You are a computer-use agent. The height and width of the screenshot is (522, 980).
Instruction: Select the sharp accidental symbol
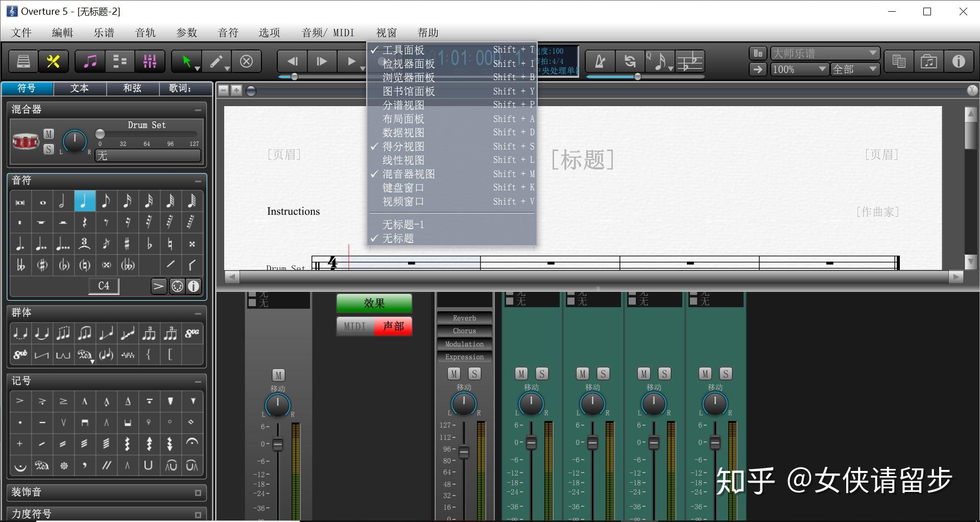128,244
